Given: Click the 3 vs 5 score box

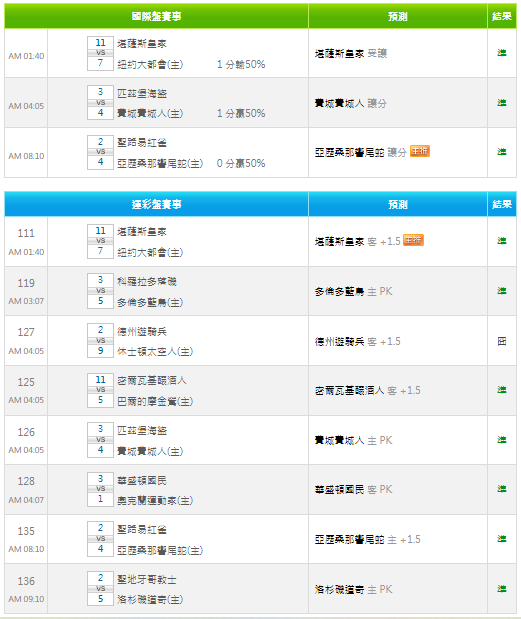Looking at the screenshot, I should [100, 291].
